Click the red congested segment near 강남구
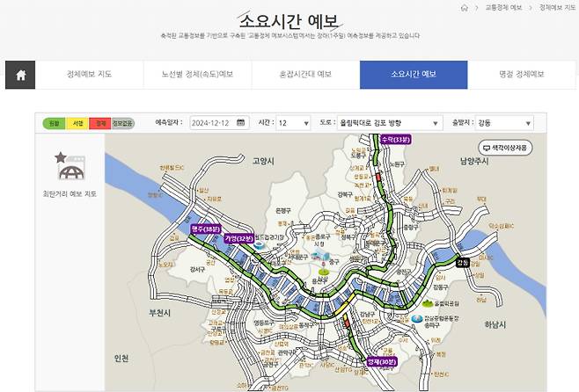Viewport: 579px width, 392px height. coord(347,323)
